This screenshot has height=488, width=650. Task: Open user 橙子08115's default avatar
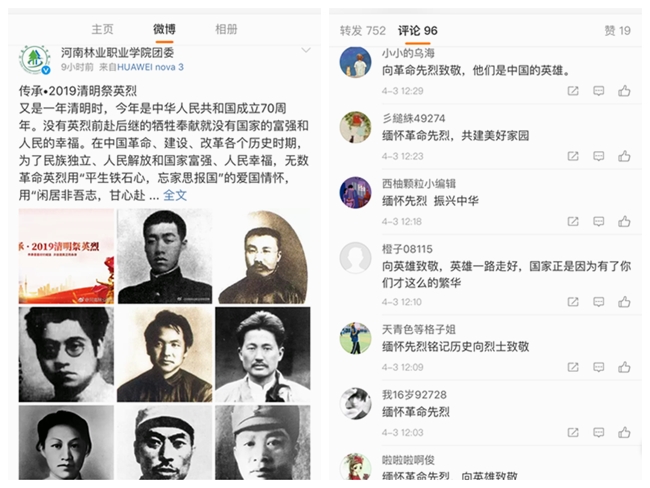tap(355, 257)
